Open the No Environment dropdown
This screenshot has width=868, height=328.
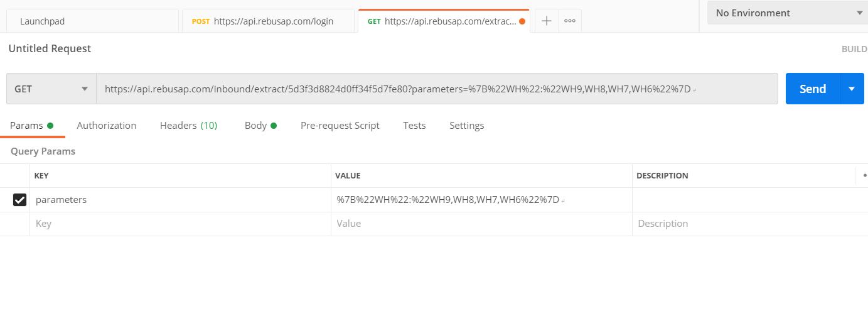788,13
